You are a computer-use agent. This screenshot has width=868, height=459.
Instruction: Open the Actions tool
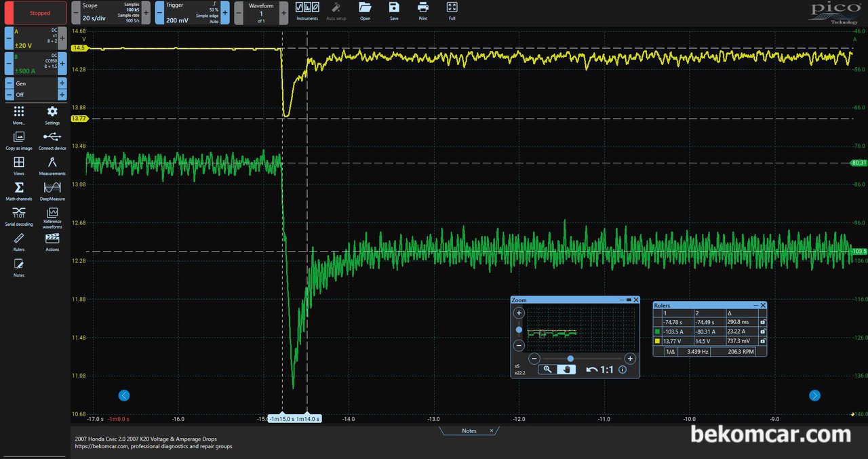(x=52, y=241)
